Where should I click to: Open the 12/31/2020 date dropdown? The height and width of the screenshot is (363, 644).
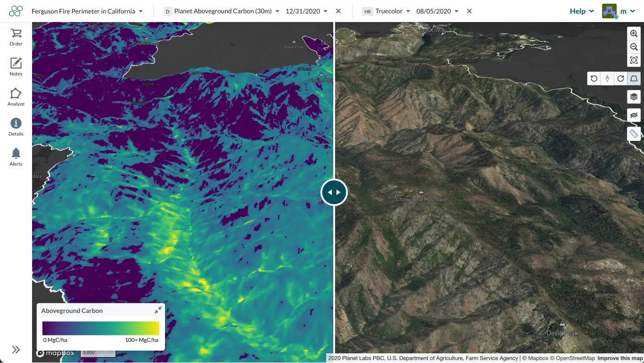point(307,11)
